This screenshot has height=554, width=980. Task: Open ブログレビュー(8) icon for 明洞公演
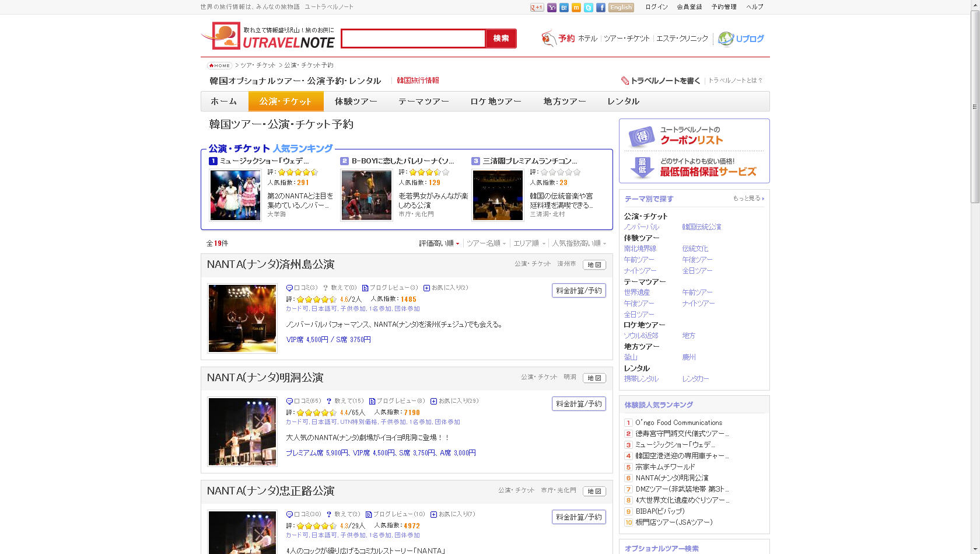coord(372,401)
